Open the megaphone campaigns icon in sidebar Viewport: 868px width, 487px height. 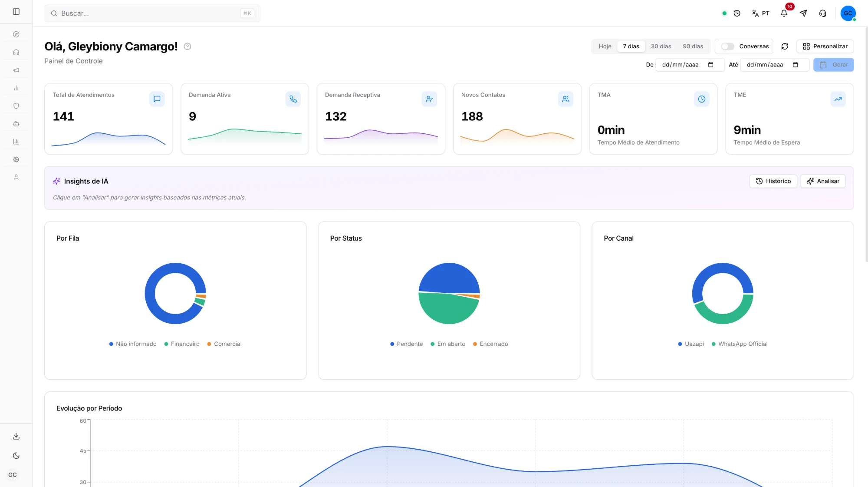point(16,70)
